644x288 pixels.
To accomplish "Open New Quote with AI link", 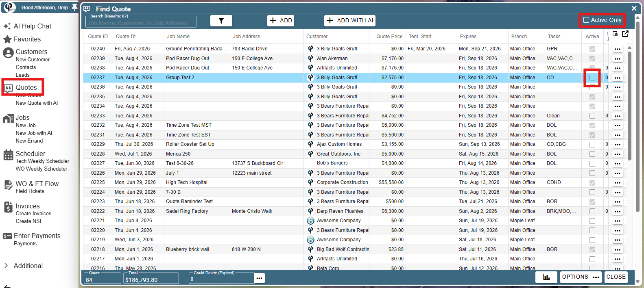I will pyautogui.click(x=37, y=103).
